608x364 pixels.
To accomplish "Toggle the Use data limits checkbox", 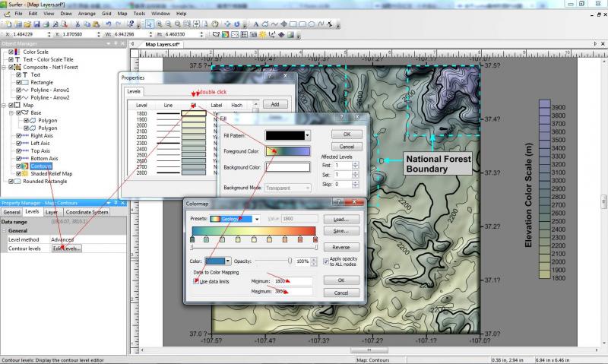I will click(x=195, y=281).
